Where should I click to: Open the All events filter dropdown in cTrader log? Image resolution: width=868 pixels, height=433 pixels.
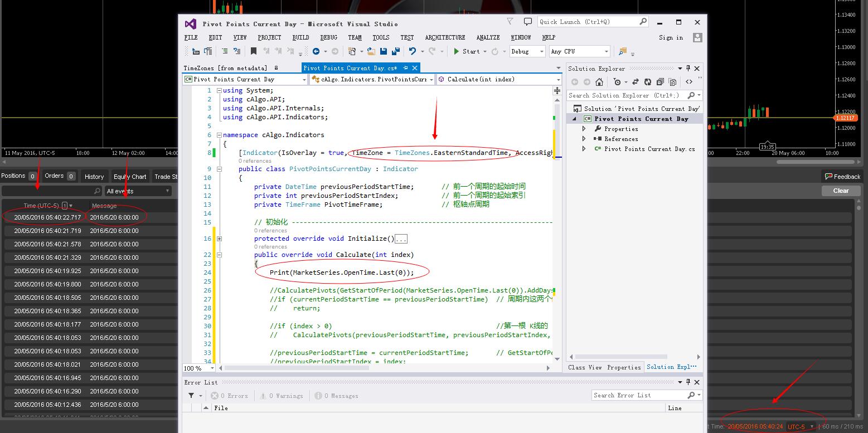click(138, 191)
